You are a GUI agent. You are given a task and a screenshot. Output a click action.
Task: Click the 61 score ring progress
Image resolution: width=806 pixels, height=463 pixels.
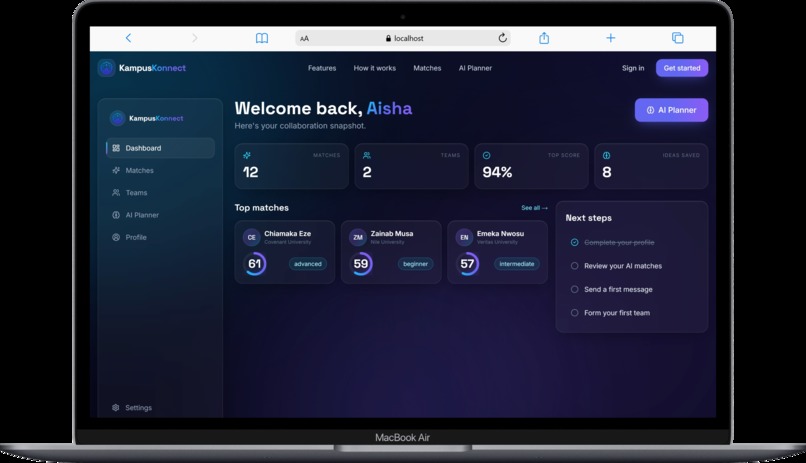point(254,264)
